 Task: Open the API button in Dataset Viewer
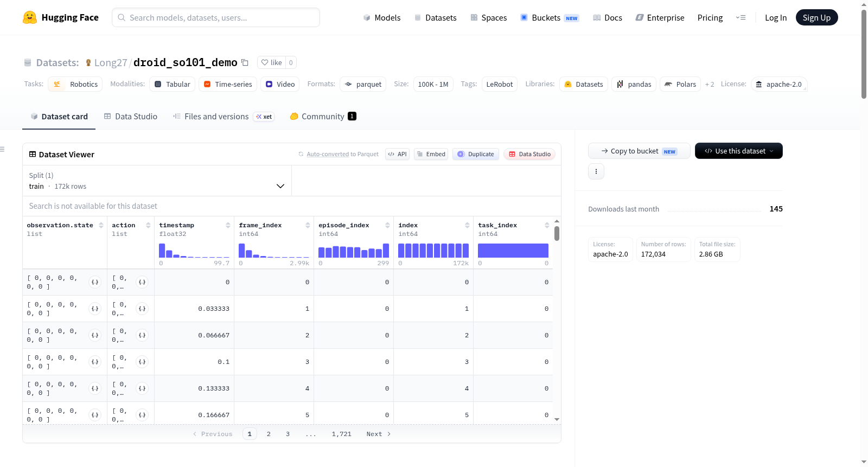397,154
